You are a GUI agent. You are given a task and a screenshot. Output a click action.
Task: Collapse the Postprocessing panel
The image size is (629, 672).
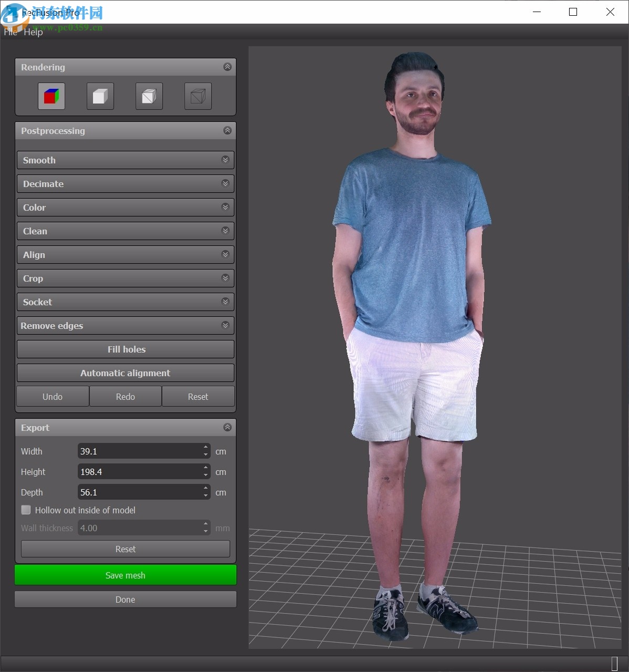click(227, 130)
